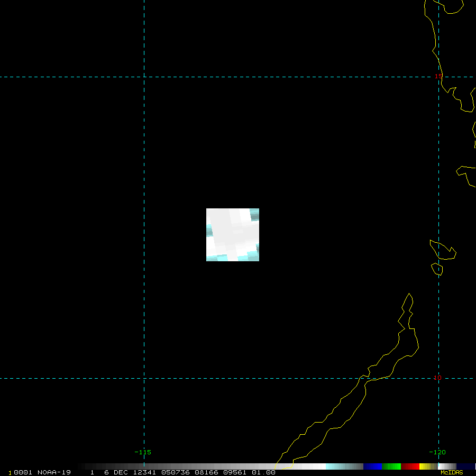Select the red segment of color bar
The image size is (476, 476).
click(410, 466)
